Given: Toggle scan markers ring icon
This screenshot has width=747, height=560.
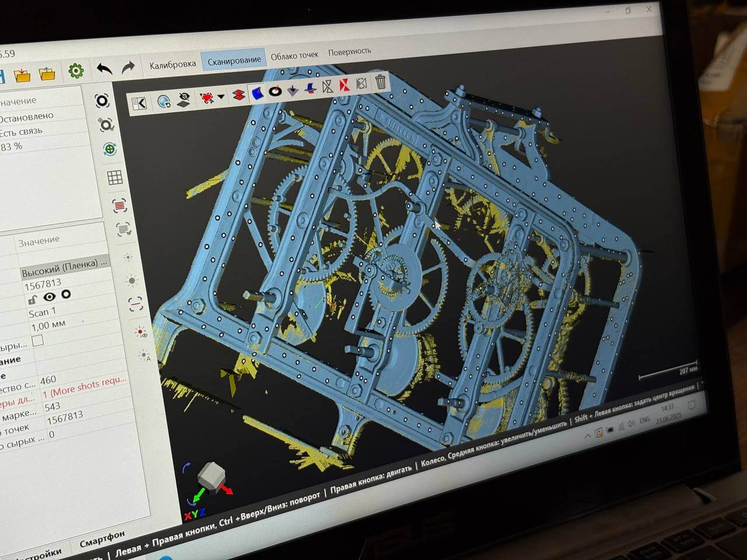Looking at the screenshot, I should (x=67, y=295).
